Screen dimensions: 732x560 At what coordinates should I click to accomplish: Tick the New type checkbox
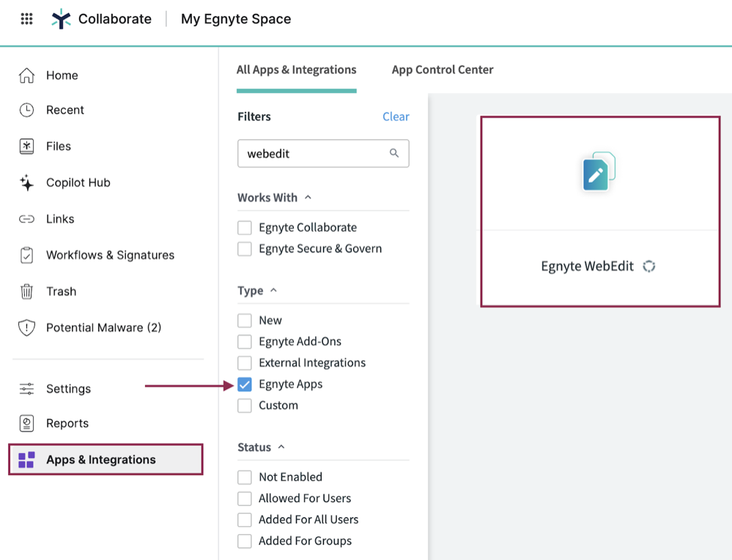(245, 320)
